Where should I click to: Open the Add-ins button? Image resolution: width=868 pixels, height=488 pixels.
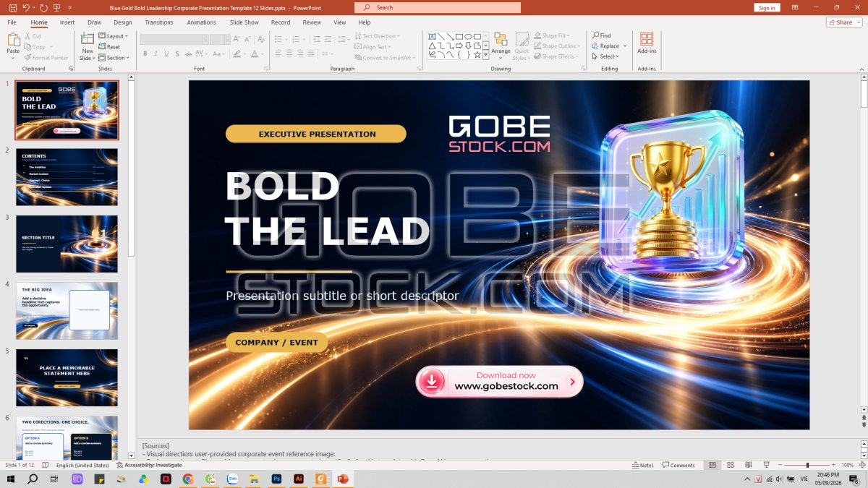647,43
